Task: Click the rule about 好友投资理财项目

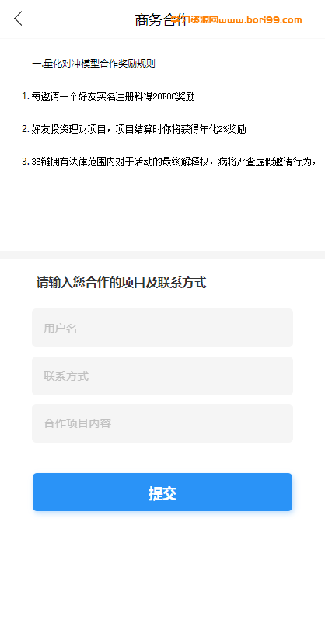Action: click(x=138, y=130)
